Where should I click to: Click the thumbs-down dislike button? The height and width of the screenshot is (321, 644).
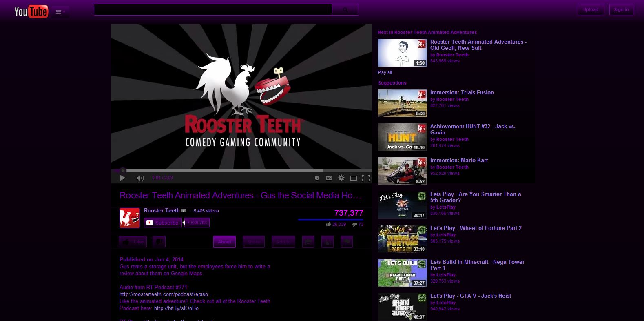click(159, 242)
